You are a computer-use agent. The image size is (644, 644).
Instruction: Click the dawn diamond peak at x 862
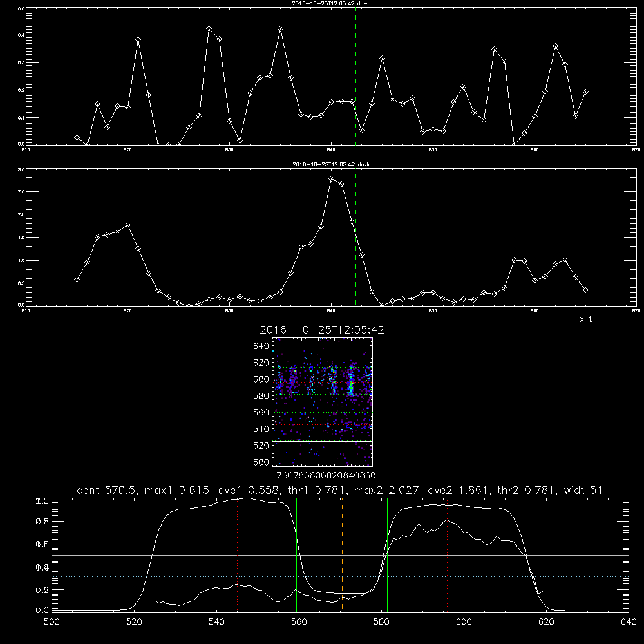point(555,46)
